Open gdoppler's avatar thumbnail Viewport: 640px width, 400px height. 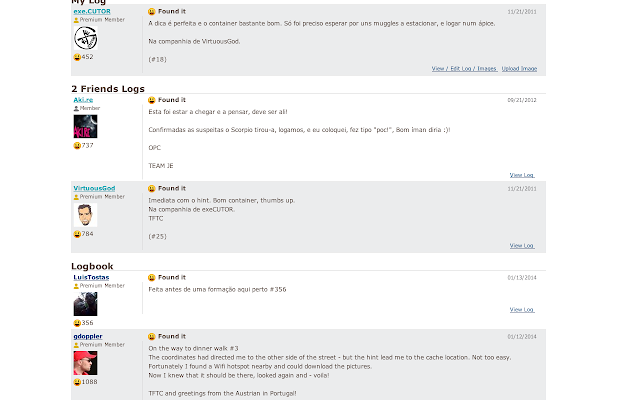[x=85, y=363]
